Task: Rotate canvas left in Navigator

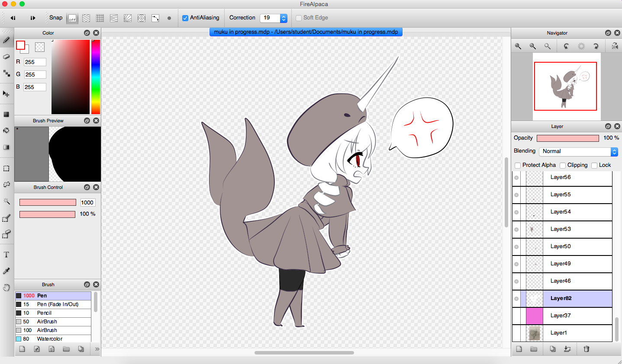Action: (x=566, y=46)
